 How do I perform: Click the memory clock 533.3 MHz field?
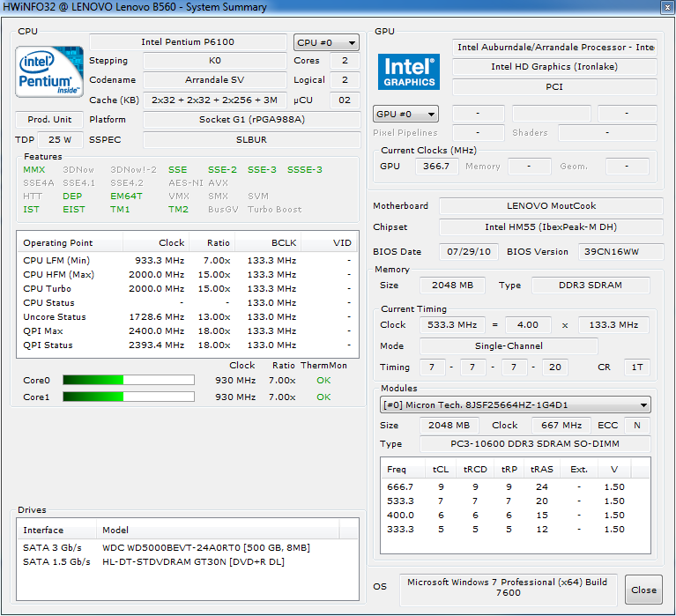[452, 324]
